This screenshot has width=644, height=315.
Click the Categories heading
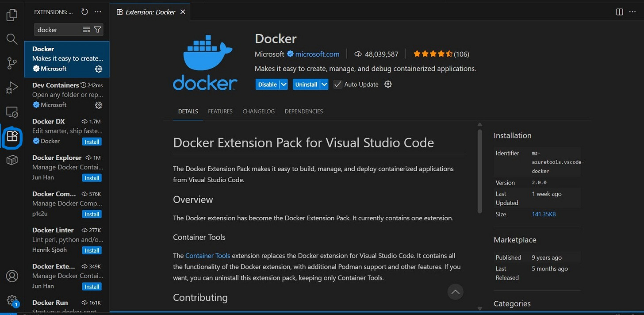click(x=512, y=303)
